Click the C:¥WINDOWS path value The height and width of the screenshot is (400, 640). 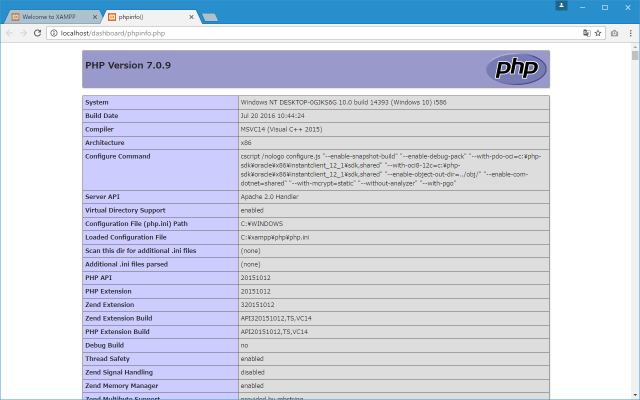[262, 224]
